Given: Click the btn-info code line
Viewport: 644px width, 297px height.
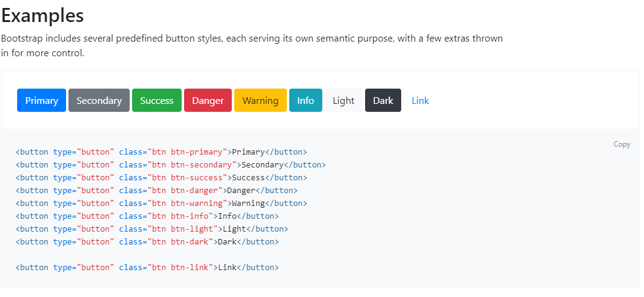Looking at the screenshot, I should (x=147, y=216).
